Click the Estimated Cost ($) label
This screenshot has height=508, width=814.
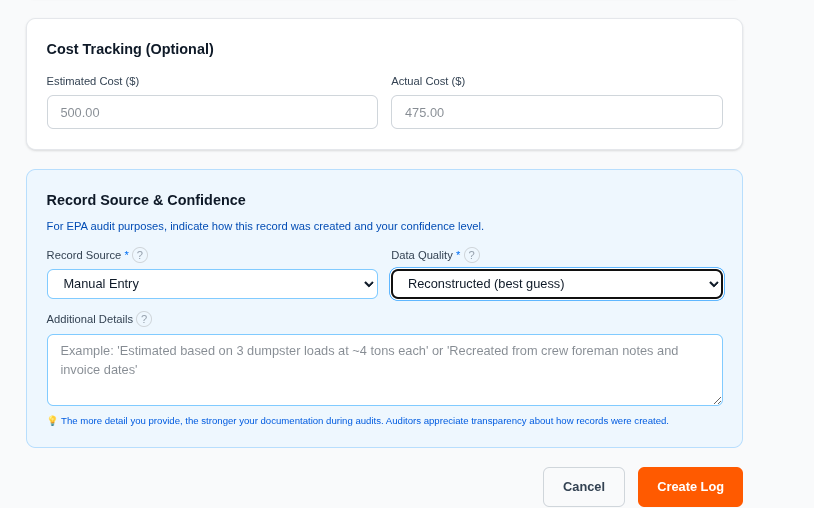click(93, 81)
